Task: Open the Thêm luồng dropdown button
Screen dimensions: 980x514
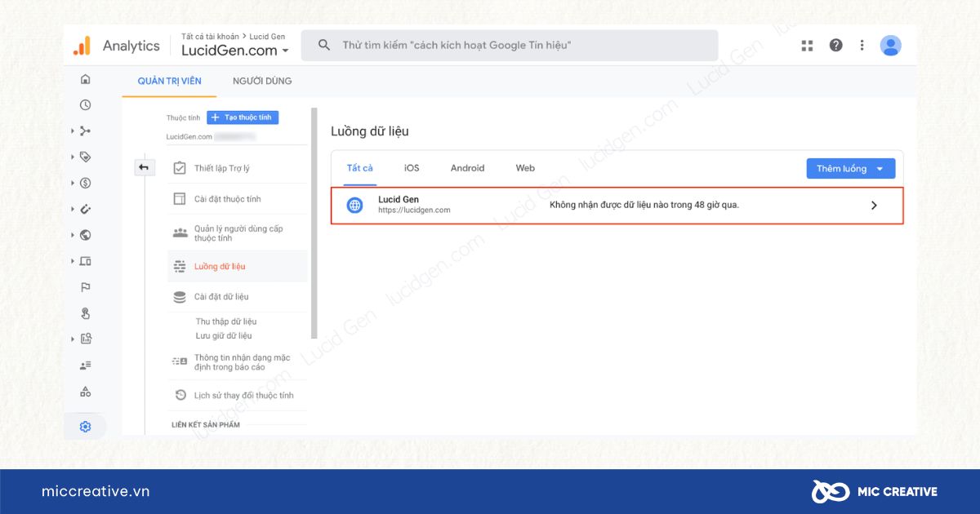Action: (x=850, y=169)
